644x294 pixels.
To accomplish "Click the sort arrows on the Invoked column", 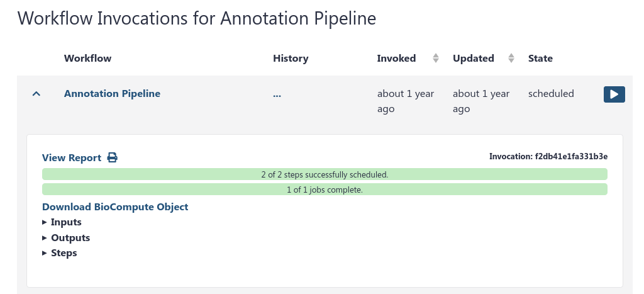I will point(435,59).
